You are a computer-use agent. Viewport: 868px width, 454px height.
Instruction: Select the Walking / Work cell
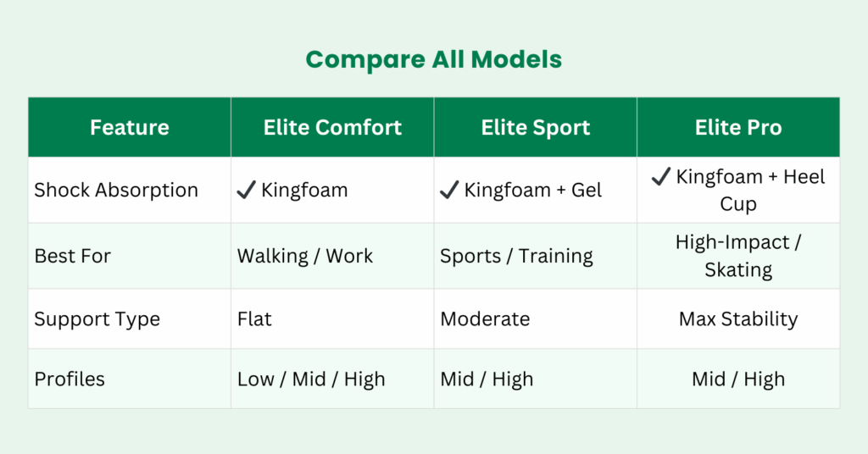pyautogui.click(x=305, y=256)
